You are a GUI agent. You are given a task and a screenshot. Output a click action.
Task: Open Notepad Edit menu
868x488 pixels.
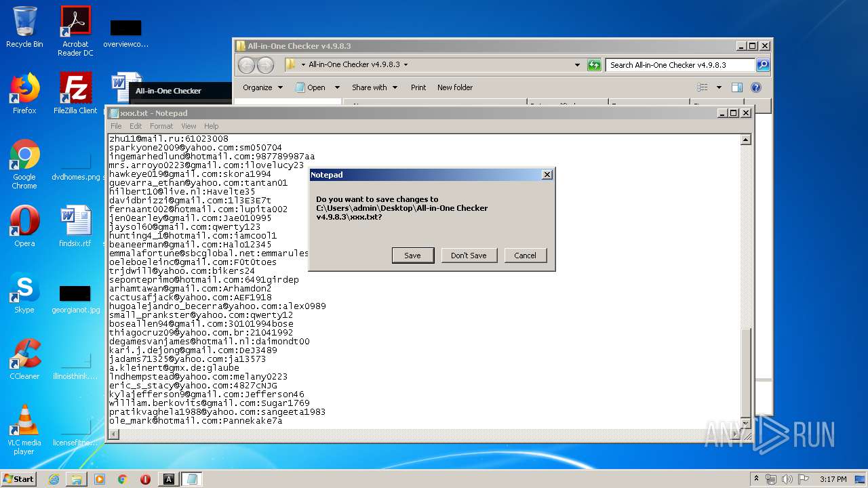pyautogui.click(x=136, y=126)
